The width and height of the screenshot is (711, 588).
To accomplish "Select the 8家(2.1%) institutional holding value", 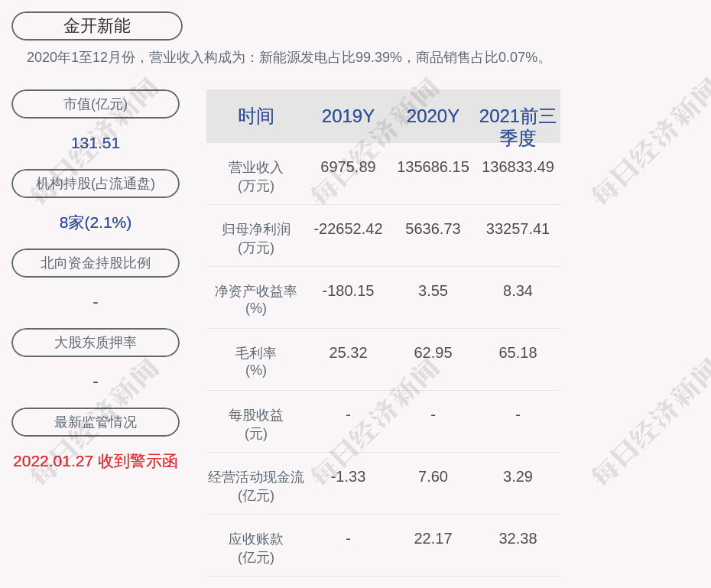I will (96, 223).
